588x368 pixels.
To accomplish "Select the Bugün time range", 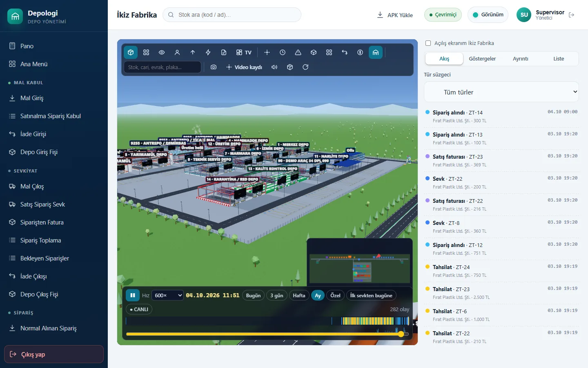I will tap(253, 295).
